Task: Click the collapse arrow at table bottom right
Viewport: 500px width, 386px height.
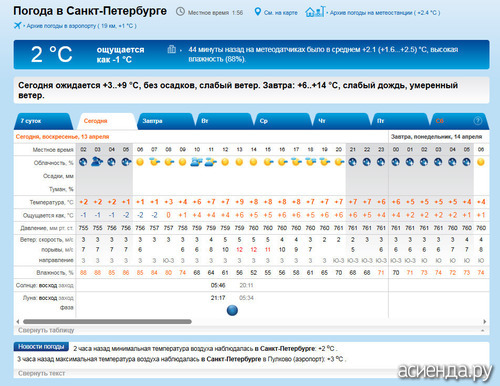Action: pyautogui.click(x=483, y=330)
